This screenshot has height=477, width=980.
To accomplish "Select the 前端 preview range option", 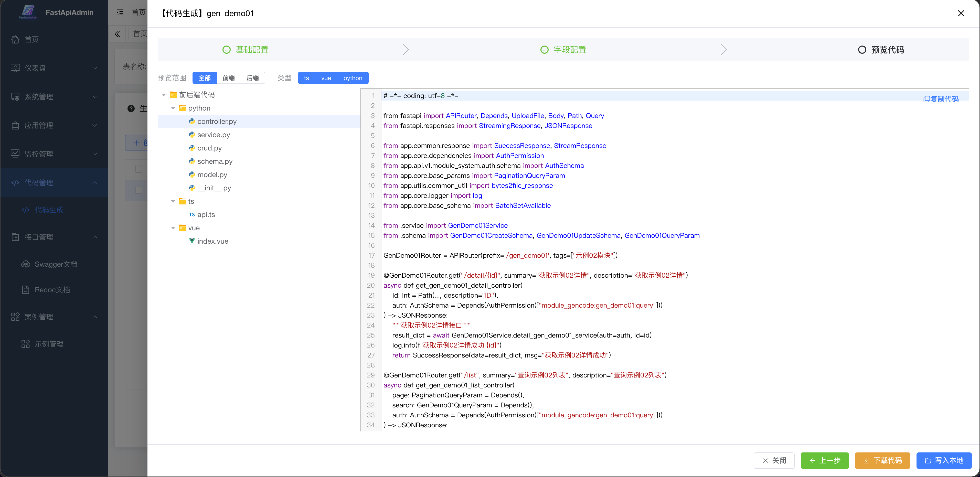I will [x=228, y=78].
